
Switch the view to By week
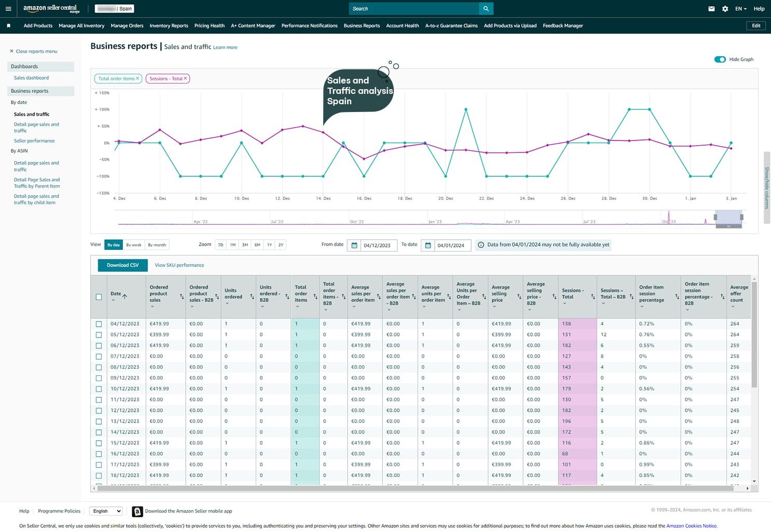(133, 245)
